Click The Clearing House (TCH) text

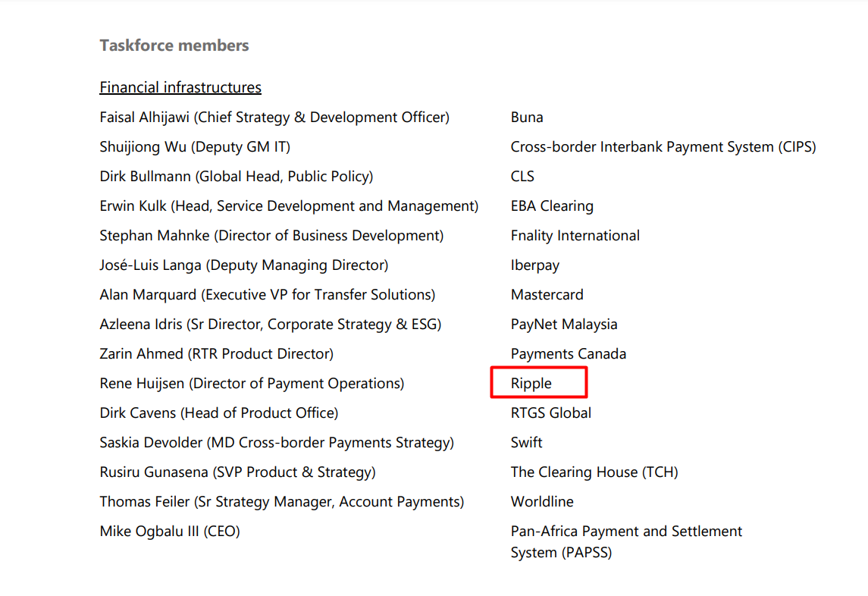tap(594, 472)
